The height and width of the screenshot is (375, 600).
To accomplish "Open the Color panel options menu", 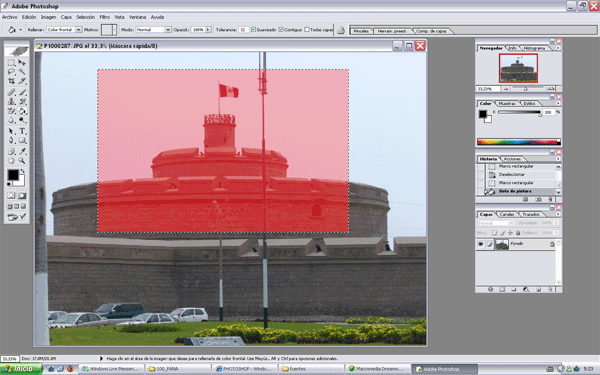I will 558,103.
